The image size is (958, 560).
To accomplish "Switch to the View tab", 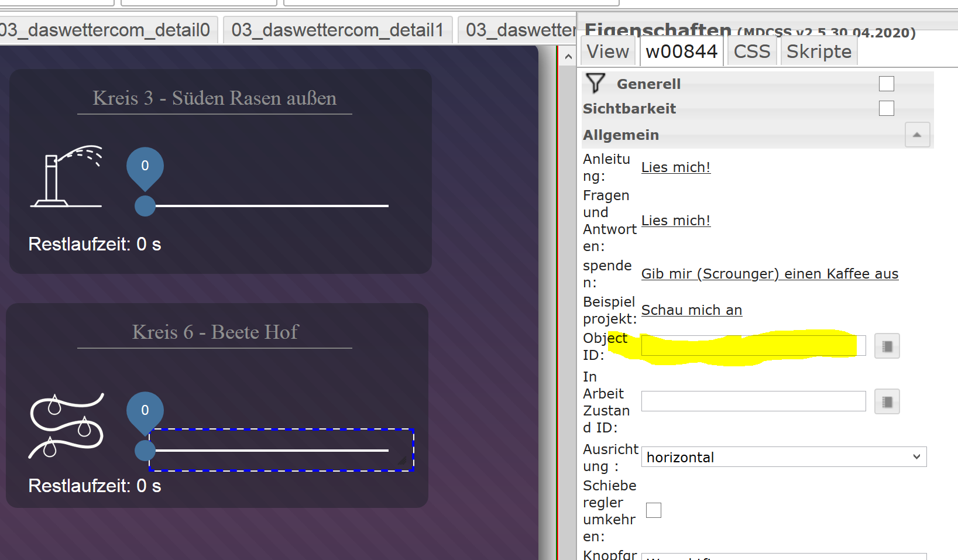I will point(607,51).
